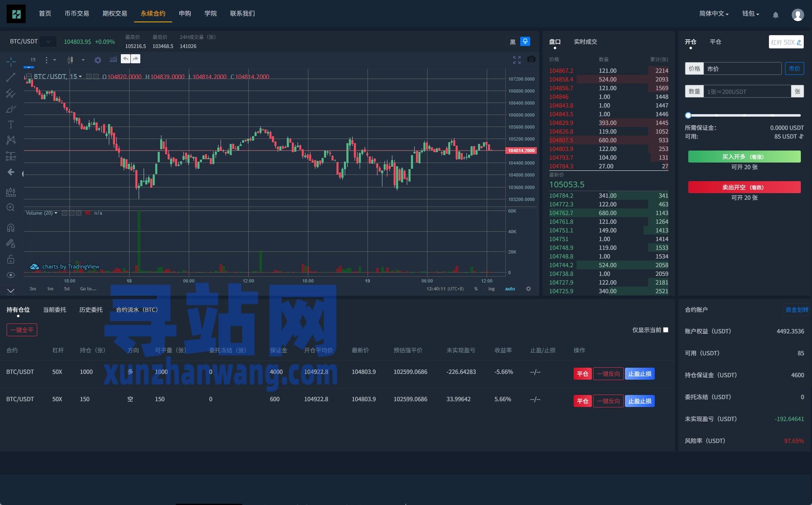The image size is (812, 505).
Task: Switch to the 实时成交 tab
Action: pos(585,42)
